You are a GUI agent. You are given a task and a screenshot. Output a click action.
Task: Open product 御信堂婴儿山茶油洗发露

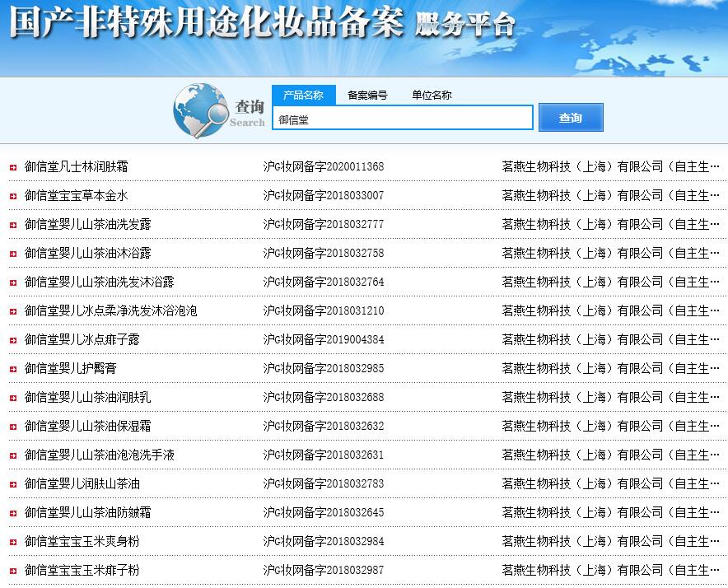88,224
